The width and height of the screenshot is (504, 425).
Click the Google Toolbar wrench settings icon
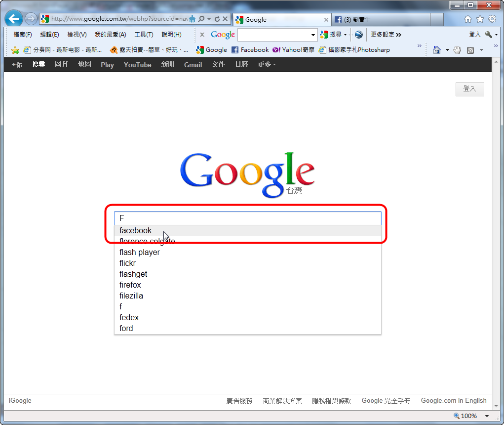pyautogui.click(x=489, y=35)
